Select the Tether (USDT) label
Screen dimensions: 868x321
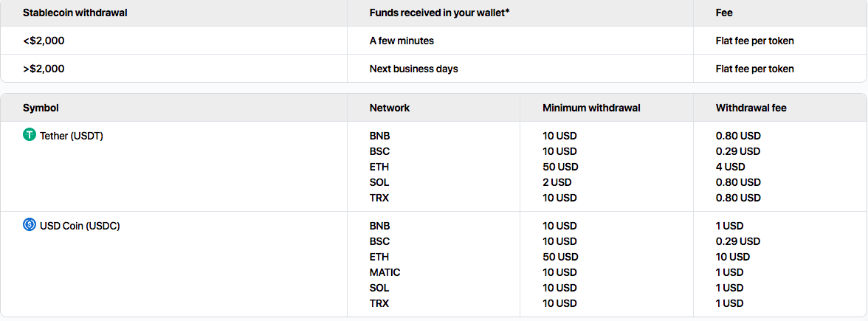(72, 136)
